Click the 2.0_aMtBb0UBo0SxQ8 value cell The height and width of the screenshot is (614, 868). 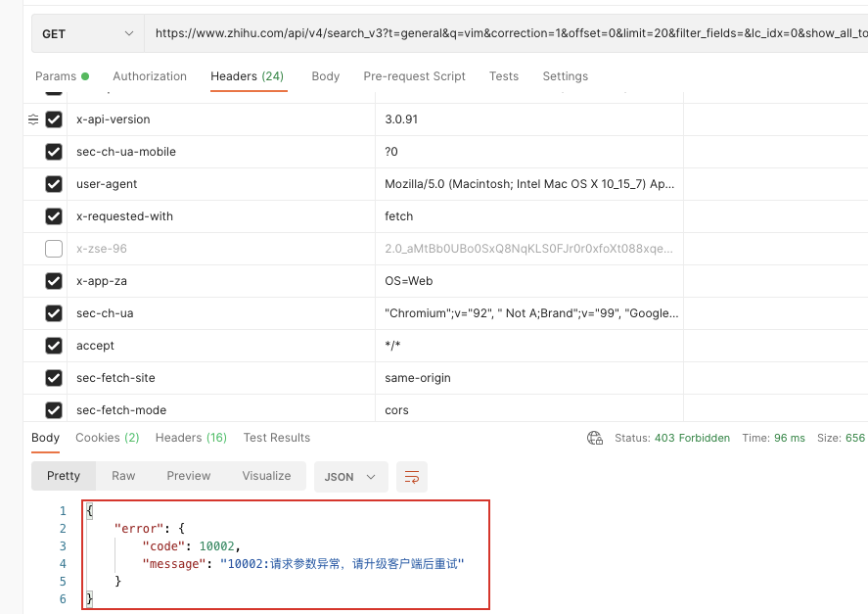(x=529, y=249)
